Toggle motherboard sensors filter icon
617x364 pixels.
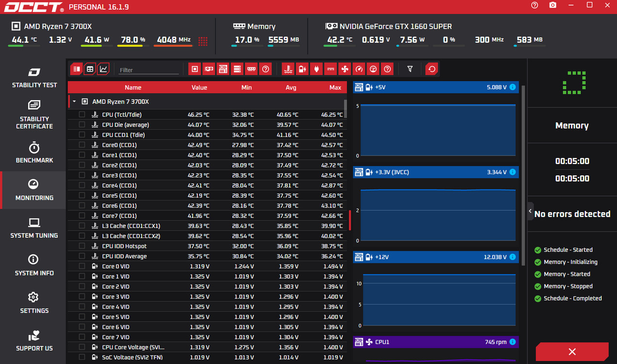223,69
